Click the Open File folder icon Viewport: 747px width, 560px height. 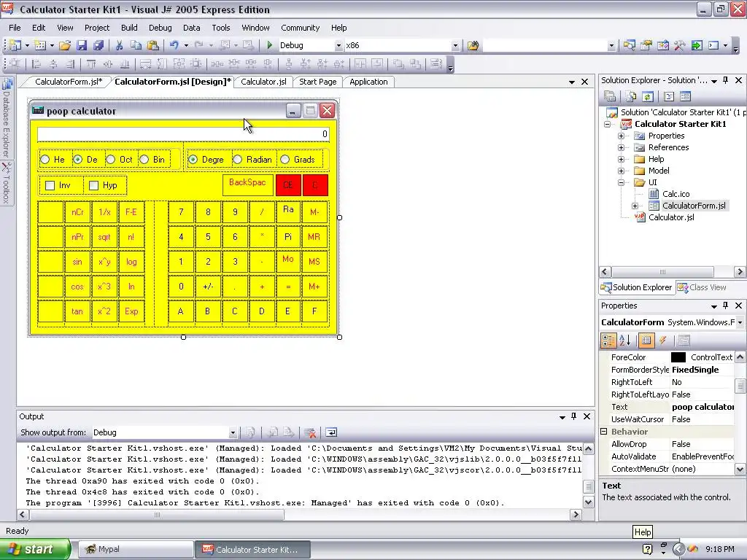[x=65, y=45]
